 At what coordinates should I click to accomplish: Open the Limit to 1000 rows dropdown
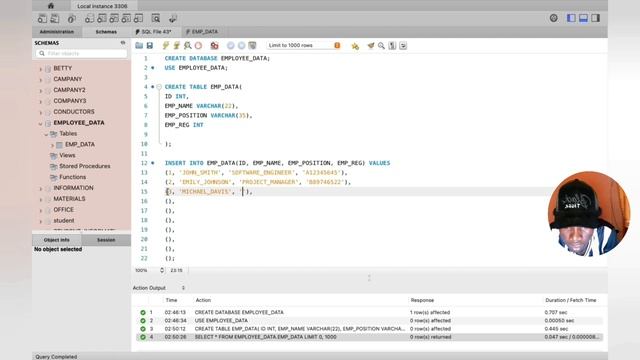point(304,45)
